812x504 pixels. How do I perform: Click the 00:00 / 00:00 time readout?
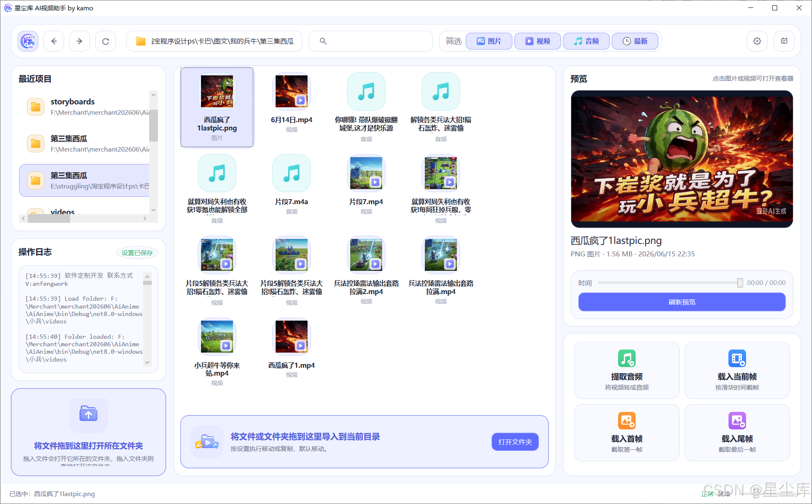point(766,283)
